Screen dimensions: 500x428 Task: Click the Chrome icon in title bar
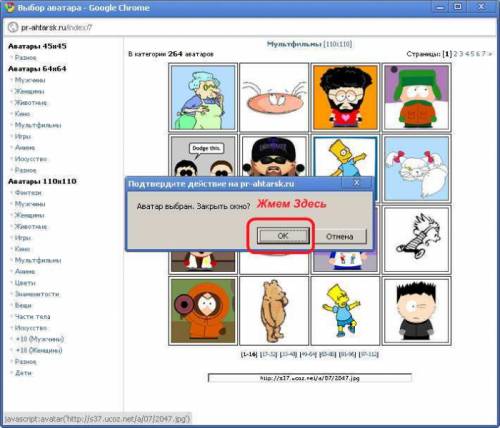(x=9, y=7)
